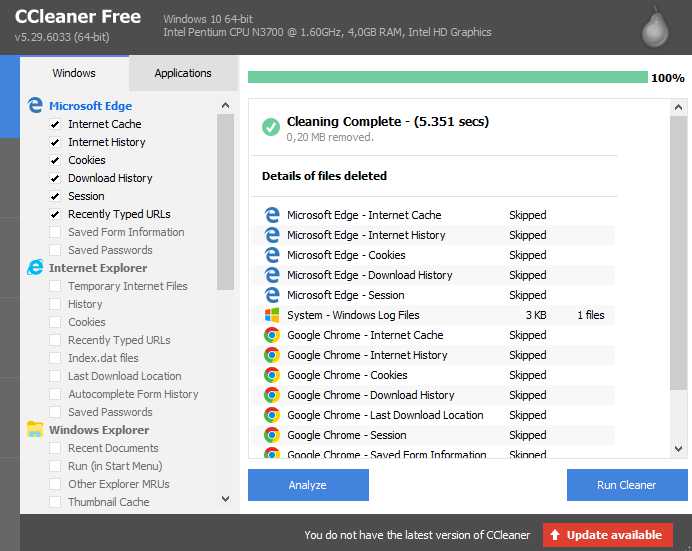Click Chrome icon beside Google Chrome - Internet Cache
The image size is (692, 551).
(x=272, y=335)
